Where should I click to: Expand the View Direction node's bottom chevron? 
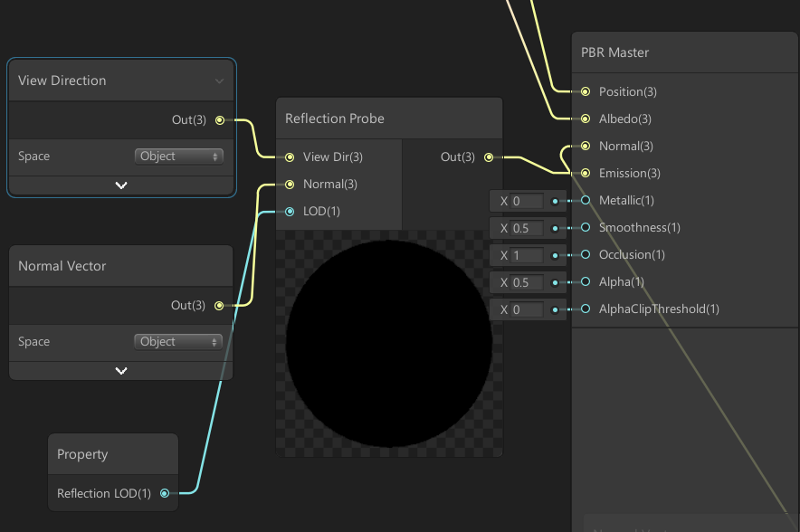point(120,185)
